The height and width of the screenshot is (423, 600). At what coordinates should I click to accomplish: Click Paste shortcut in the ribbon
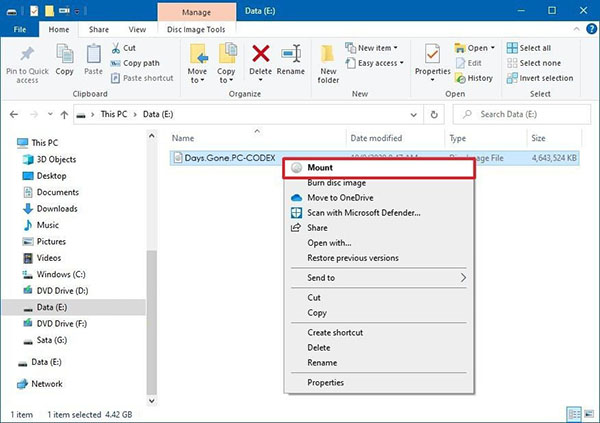point(142,78)
